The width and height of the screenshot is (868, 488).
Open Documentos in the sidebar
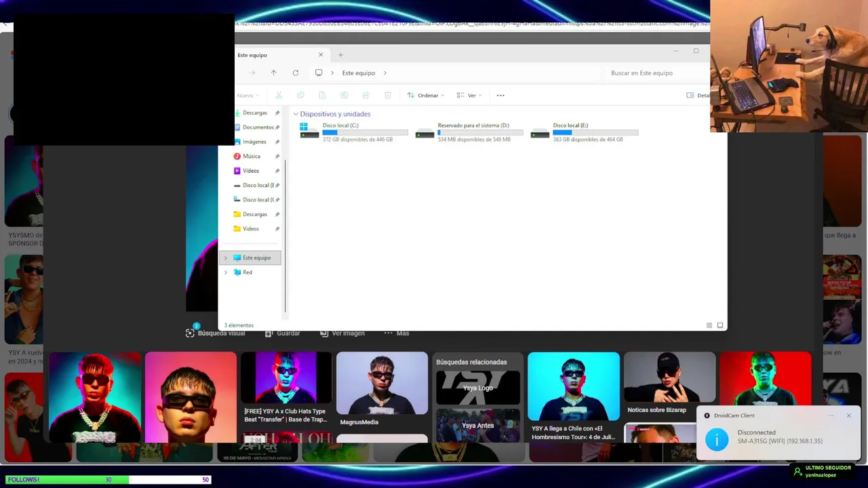pos(257,127)
